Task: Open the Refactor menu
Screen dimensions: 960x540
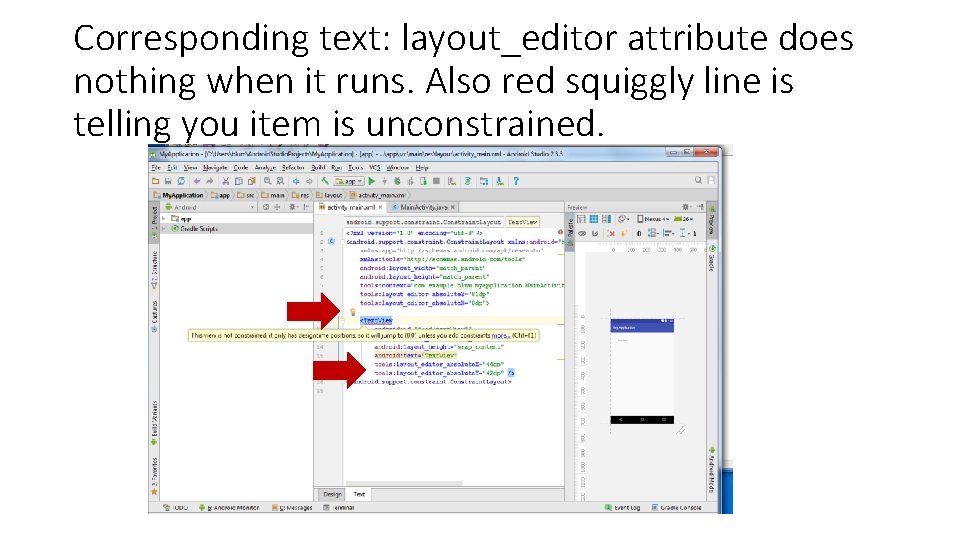Action: (293, 168)
